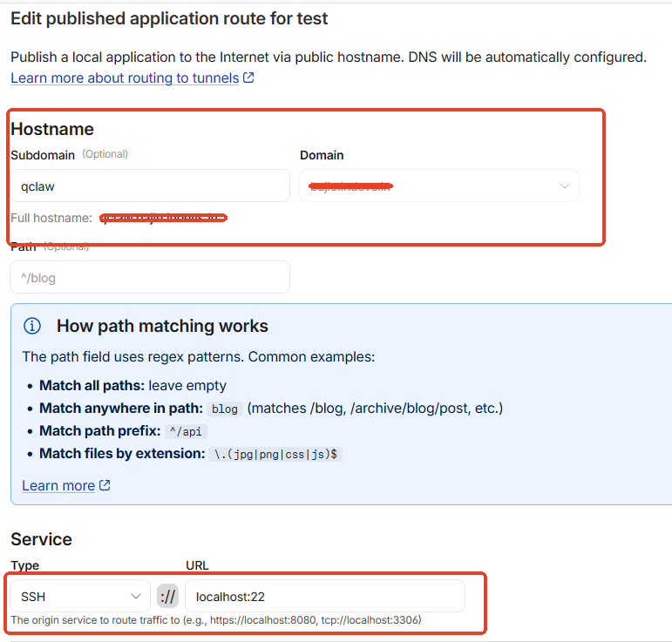This screenshot has height=642, width=672.
Task: Click external-link icon after routing tunnels link
Action: click(x=248, y=78)
